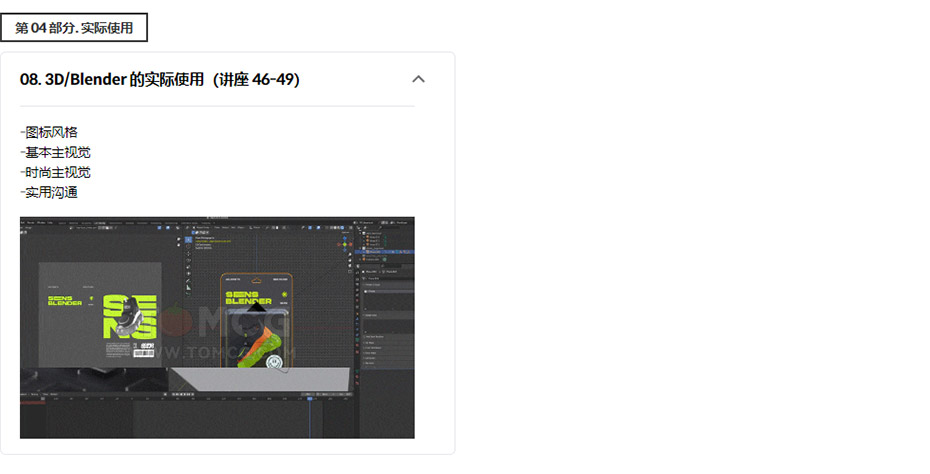Click the text '-基本主视觉'
Image resolution: width=930 pixels, height=474 pixels.
55,152
